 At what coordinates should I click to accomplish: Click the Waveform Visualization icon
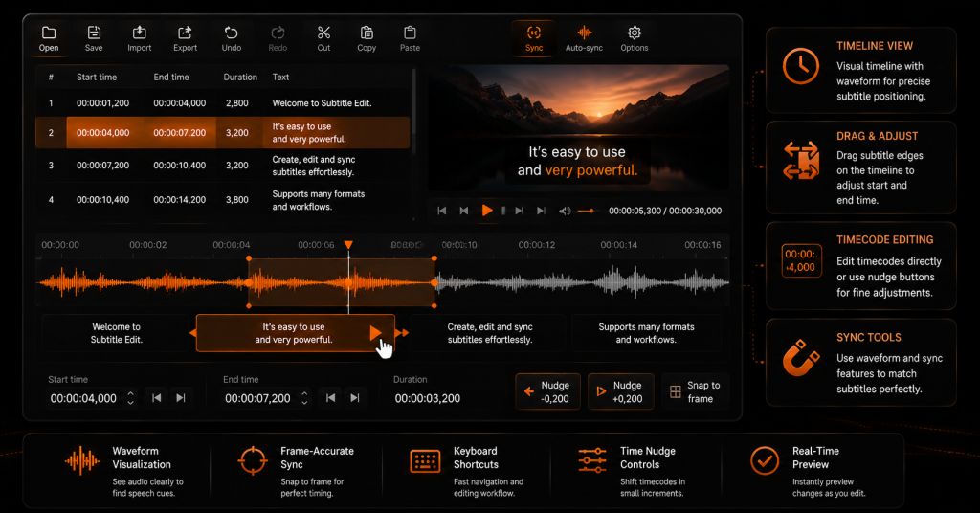pyautogui.click(x=82, y=461)
